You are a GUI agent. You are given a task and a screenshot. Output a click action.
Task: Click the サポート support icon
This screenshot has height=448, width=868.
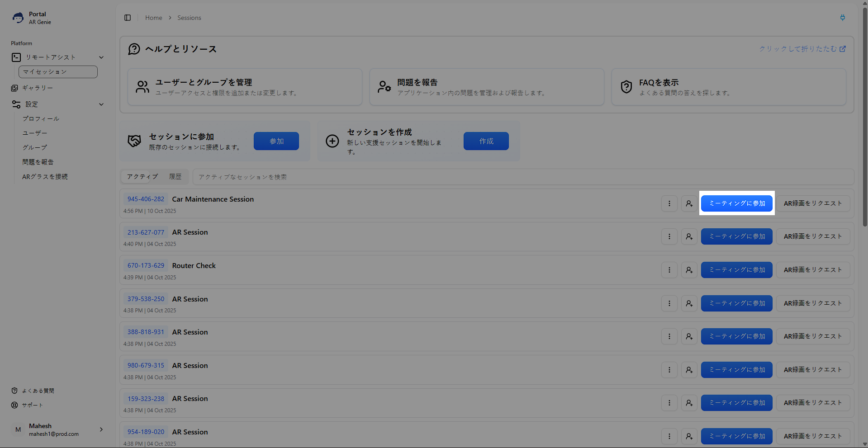[15, 405]
